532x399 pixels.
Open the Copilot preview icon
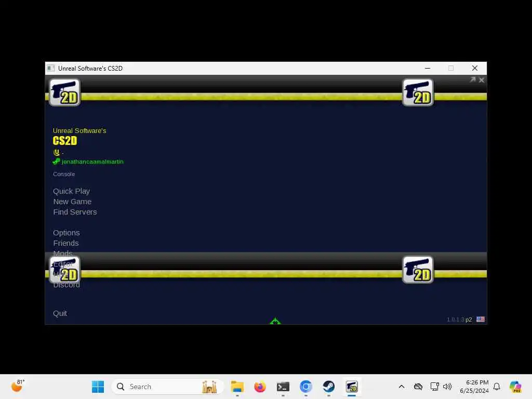[x=515, y=387]
